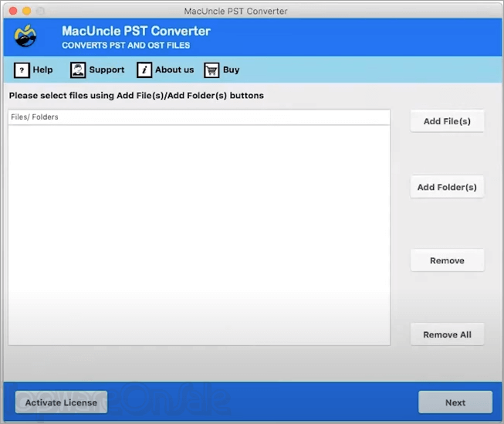Minimize the window with yellow button

click(x=27, y=12)
